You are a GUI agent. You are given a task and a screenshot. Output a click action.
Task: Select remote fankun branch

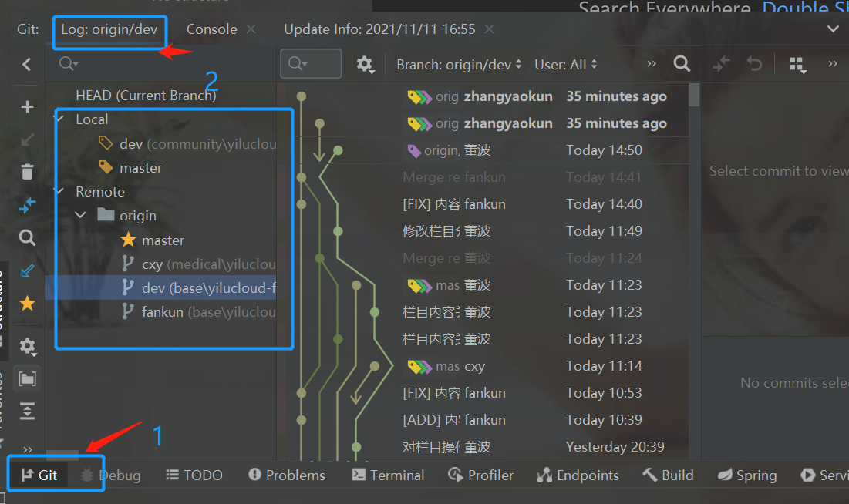[198, 312]
